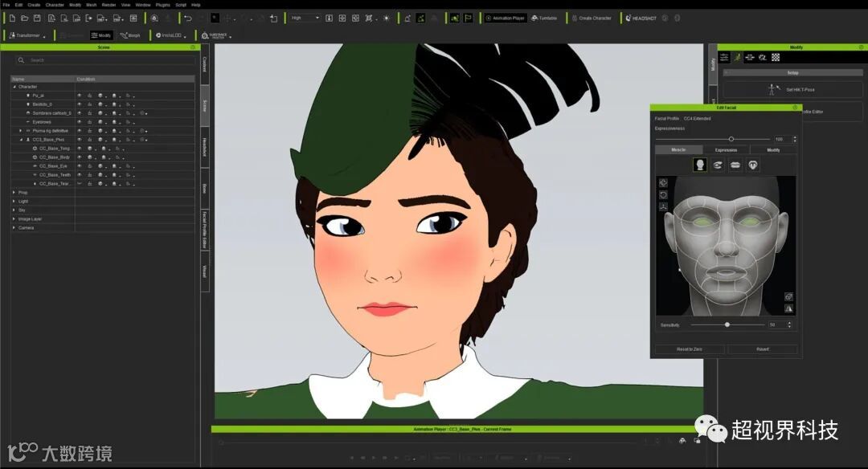This screenshot has height=469, width=868.
Task: Click the checkerboard texture icon in Modify panel
Action: click(776, 58)
